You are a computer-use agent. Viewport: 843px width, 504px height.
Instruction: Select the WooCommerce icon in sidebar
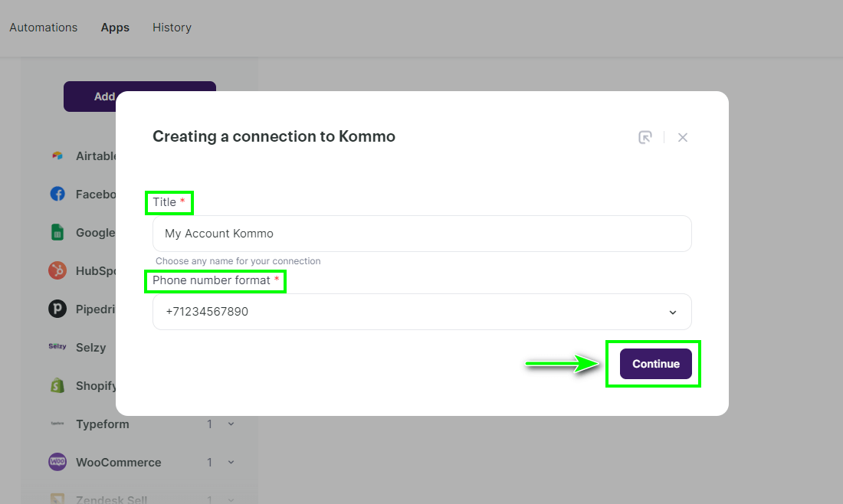pyautogui.click(x=57, y=462)
